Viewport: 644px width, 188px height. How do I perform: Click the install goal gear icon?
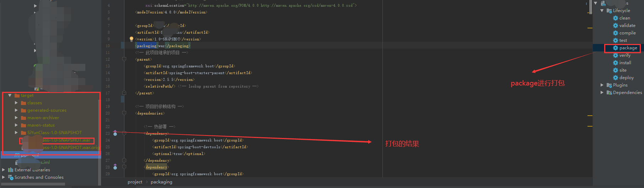coord(616,63)
